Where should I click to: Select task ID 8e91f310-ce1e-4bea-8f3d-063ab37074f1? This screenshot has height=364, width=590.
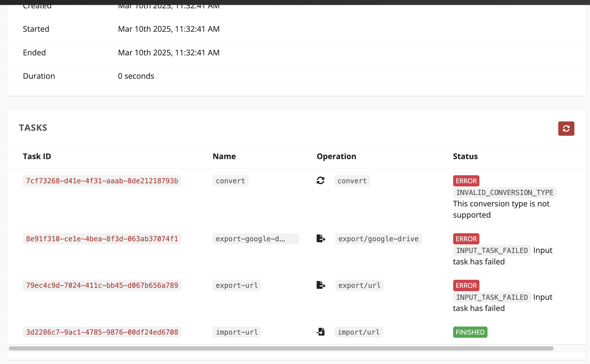[102, 238]
